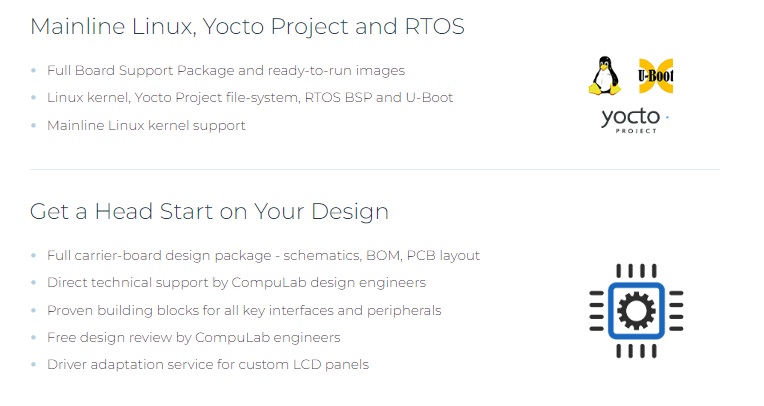Click the "Mainline Linux, Yocto Project and RTOS" heading
This screenshot has width=764, height=406.
click(x=247, y=27)
